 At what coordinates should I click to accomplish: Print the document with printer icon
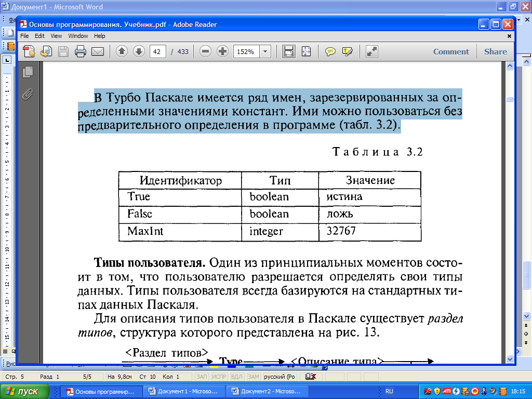pyautogui.click(x=81, y=51)
